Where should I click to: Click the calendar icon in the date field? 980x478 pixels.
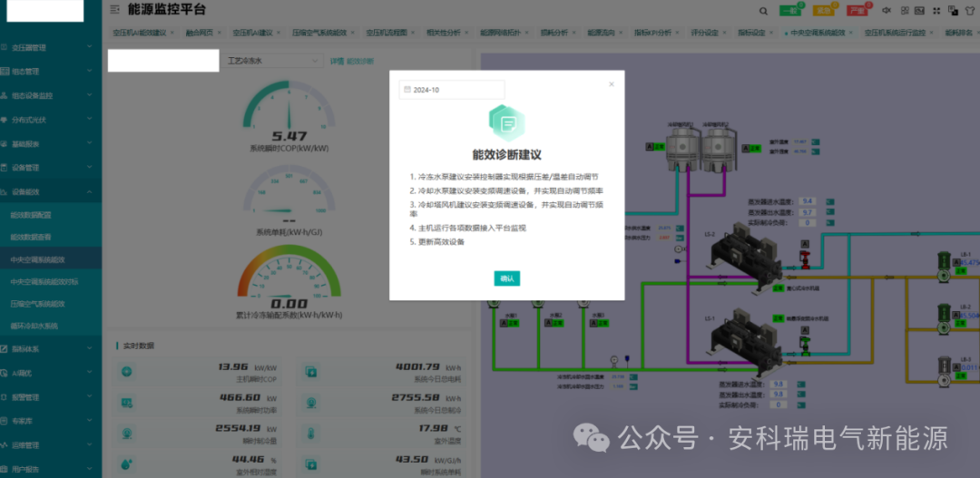pos(407,90)
